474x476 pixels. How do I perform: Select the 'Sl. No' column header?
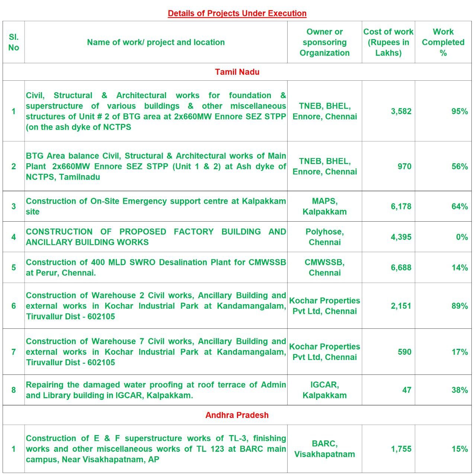(13, 42)
